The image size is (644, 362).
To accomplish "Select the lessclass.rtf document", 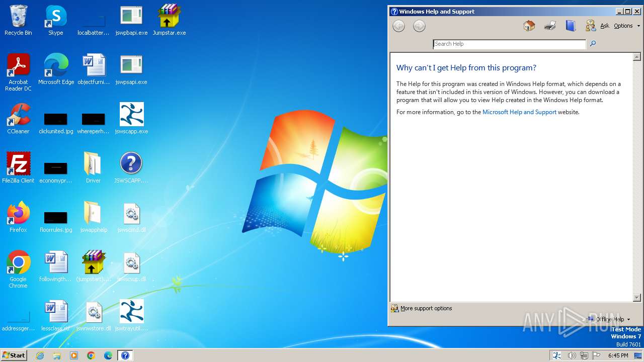I will tap(56, 316).
